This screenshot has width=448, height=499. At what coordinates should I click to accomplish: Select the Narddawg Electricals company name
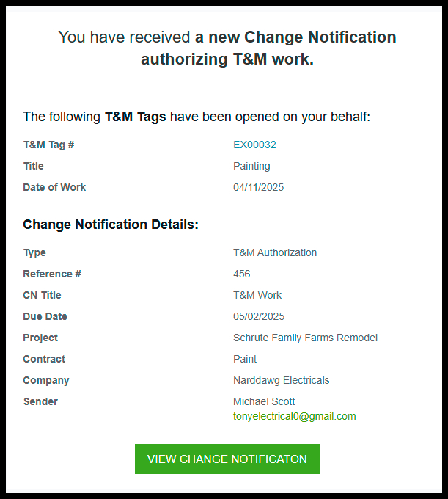281,380
